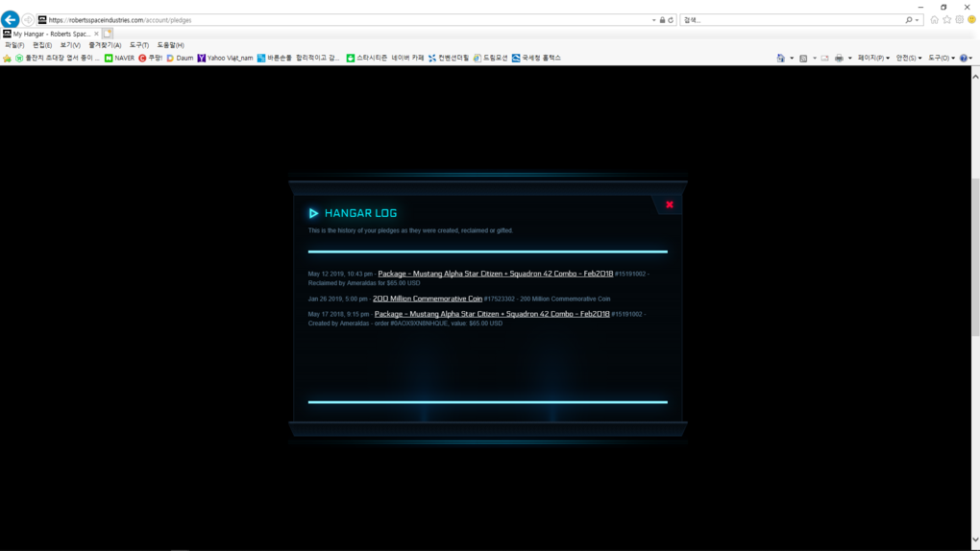This screenshot has width=980, height=551.
Task: Open the 도구(O) command bar dropdown
Action: [x=942, y=59]
